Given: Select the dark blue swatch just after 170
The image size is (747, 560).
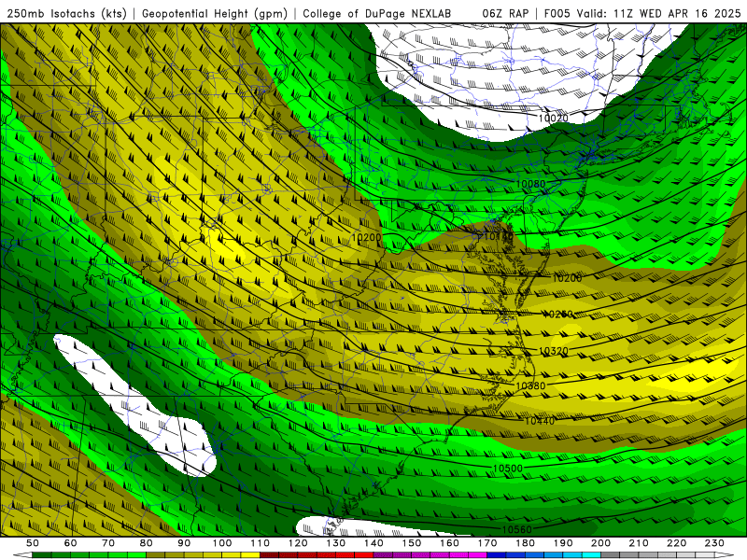Looking at the screenshot, I should [497, 554].
